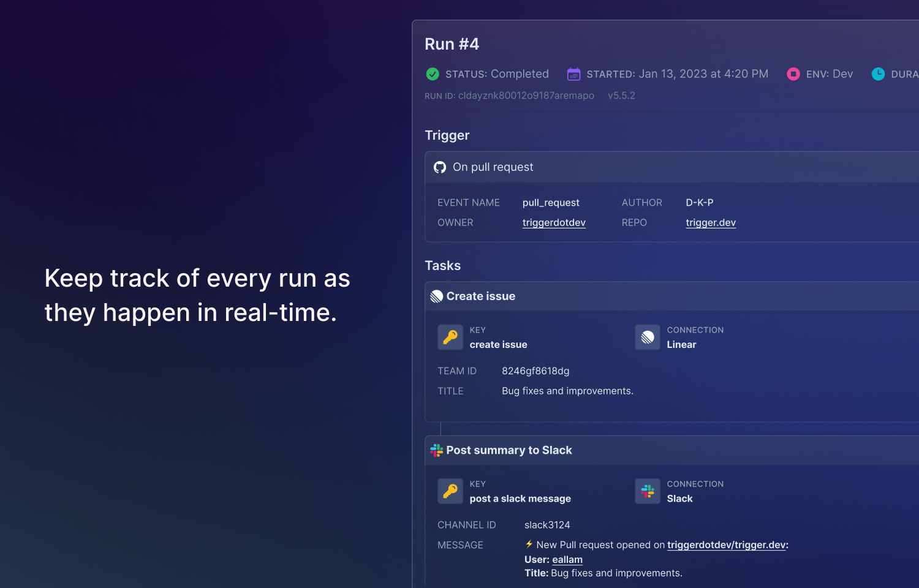Click the GitHub icon on pull request trigger

440,167
